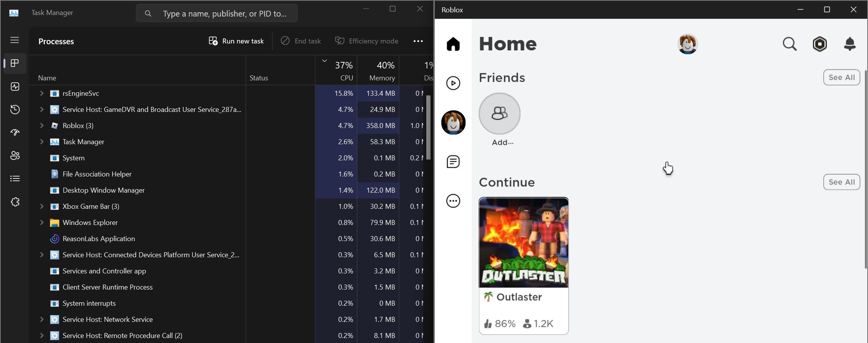Click the 1.2K player count on Outlaster
This screenshot has height=343, width=868.
[x=538, y=324]
